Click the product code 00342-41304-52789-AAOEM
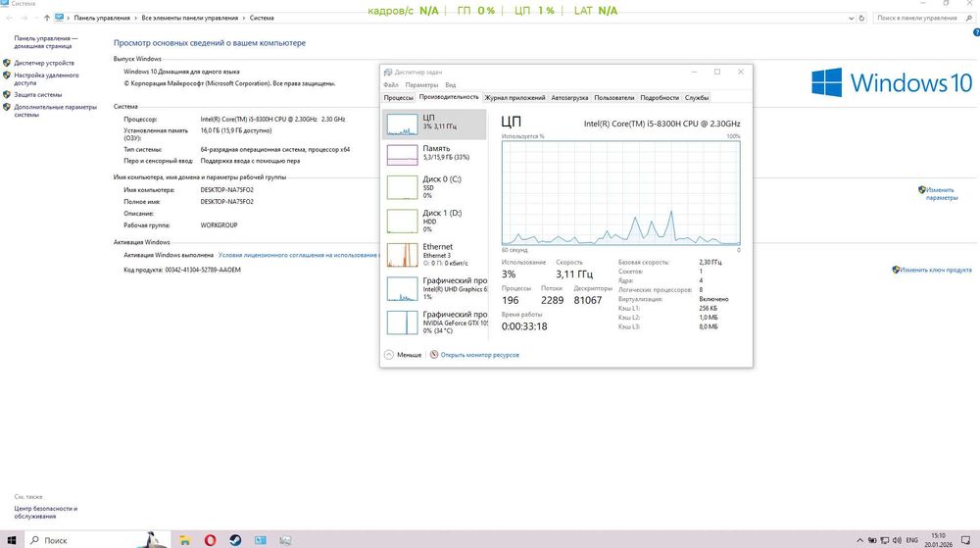Viewport: 980px width, 548px height. [x=203, y=270]
